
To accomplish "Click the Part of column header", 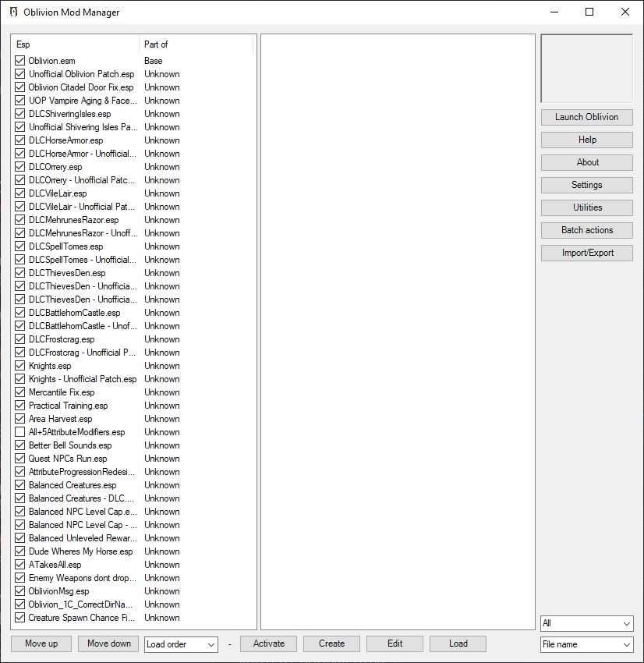I will (196, 44).
